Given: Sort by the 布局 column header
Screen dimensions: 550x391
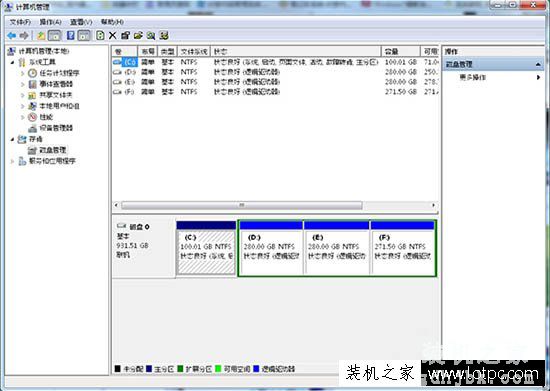Looking at the screenshot, I should coord(148,52).
